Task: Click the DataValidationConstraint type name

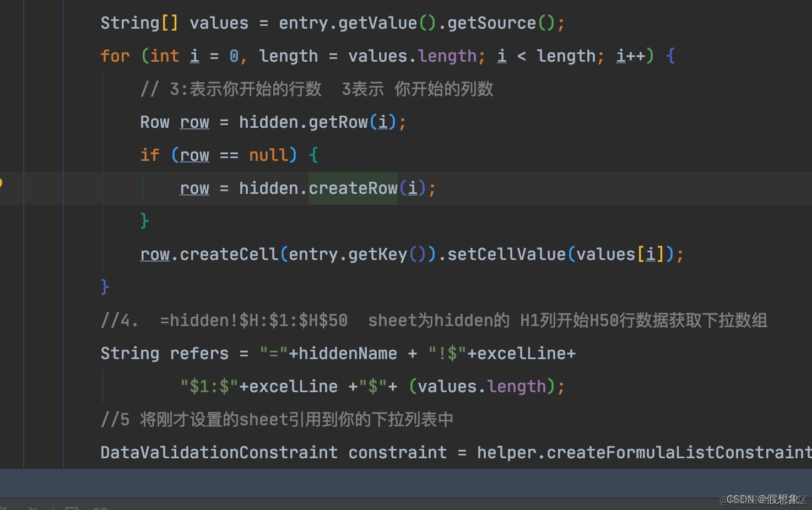Action: (219, 453)
